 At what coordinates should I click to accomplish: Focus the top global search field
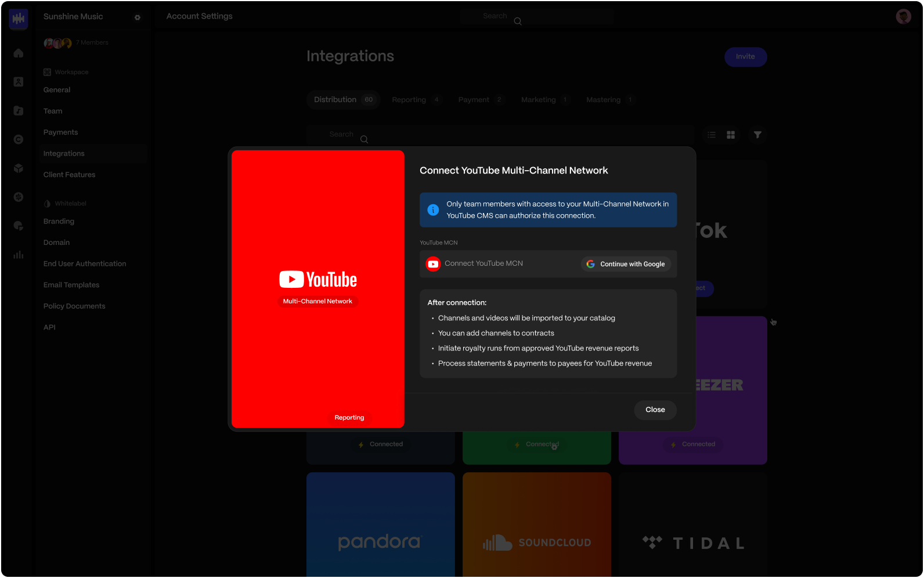pyautogui.click(x=537, y=17)
